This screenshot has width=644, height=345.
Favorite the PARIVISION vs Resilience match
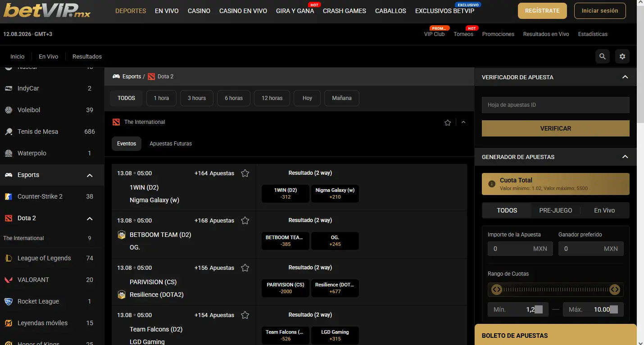(x=245, y=268)
